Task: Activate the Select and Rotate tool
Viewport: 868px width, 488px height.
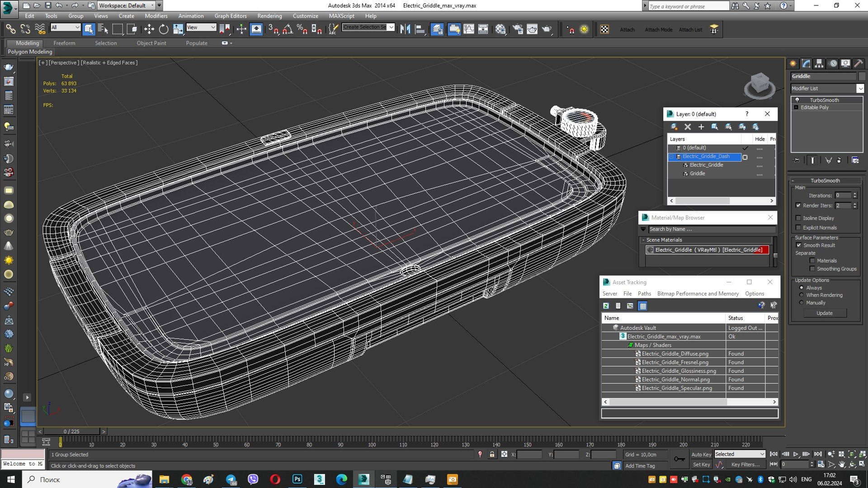Action: click(163, 29)
